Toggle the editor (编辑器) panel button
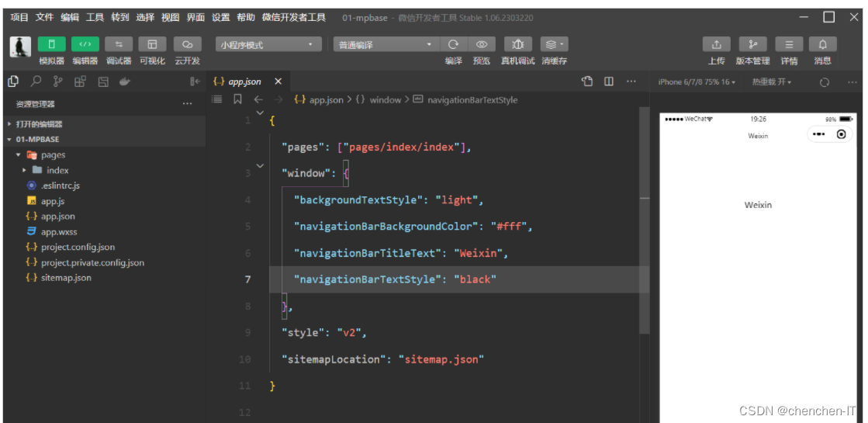868x423 pixels. tap(85, 44)
